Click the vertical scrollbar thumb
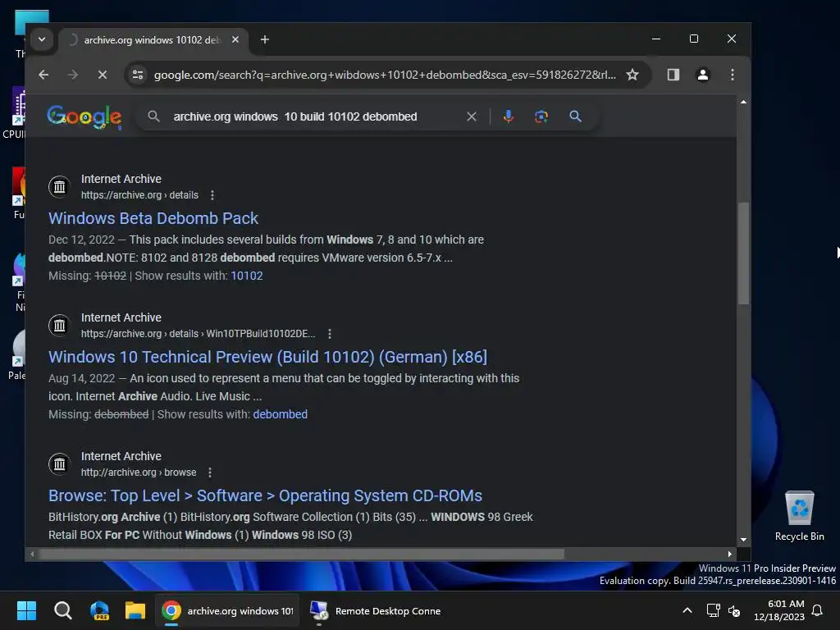840x630 pixels. 743,253
